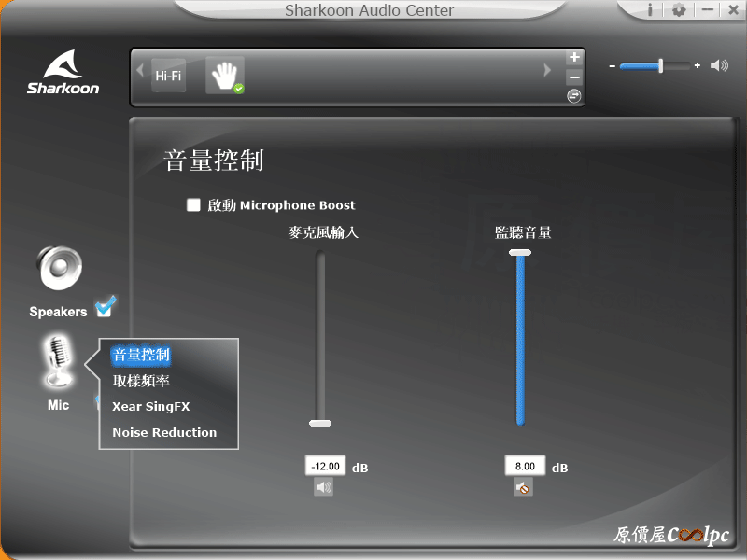Select the Hi-Fi profile

(169, 76)
